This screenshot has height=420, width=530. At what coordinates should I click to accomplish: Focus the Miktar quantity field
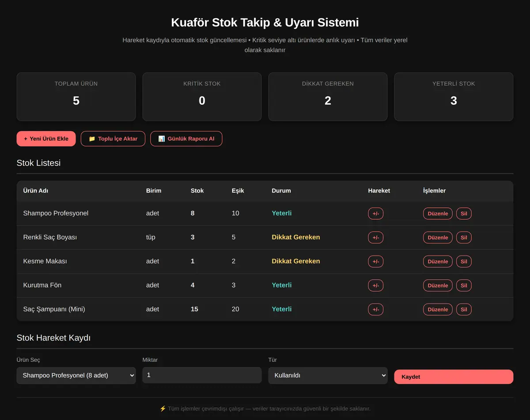click(202, 375)
